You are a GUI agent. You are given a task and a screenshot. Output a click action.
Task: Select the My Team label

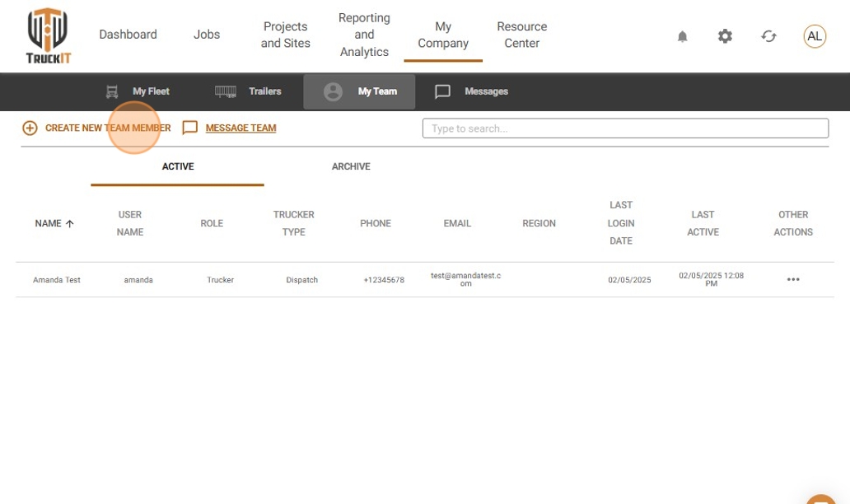(x=377, y=91)
